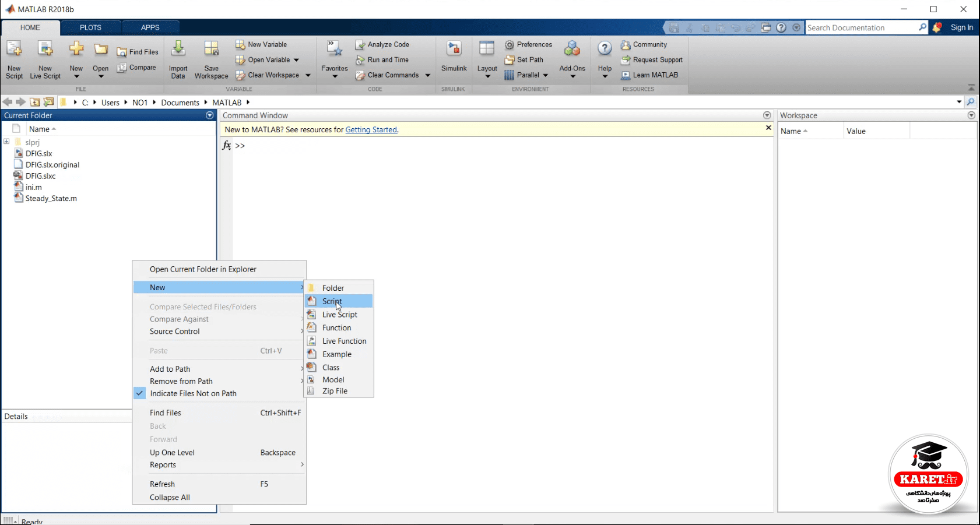Image resolution: width=980 pixels, height=525 pixels.
Task: Click the forward navigation arrow
Action: tap(21, 102)
